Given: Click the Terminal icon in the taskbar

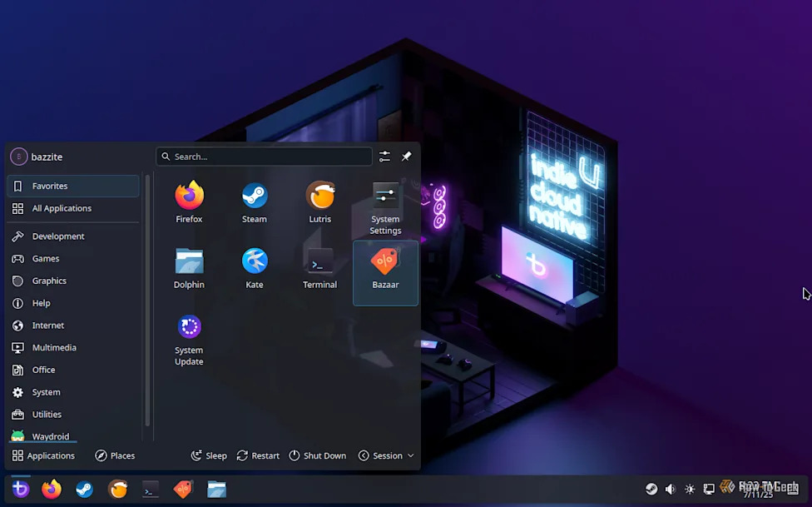Looking at the screenshot, I should (x=151, y=489).
